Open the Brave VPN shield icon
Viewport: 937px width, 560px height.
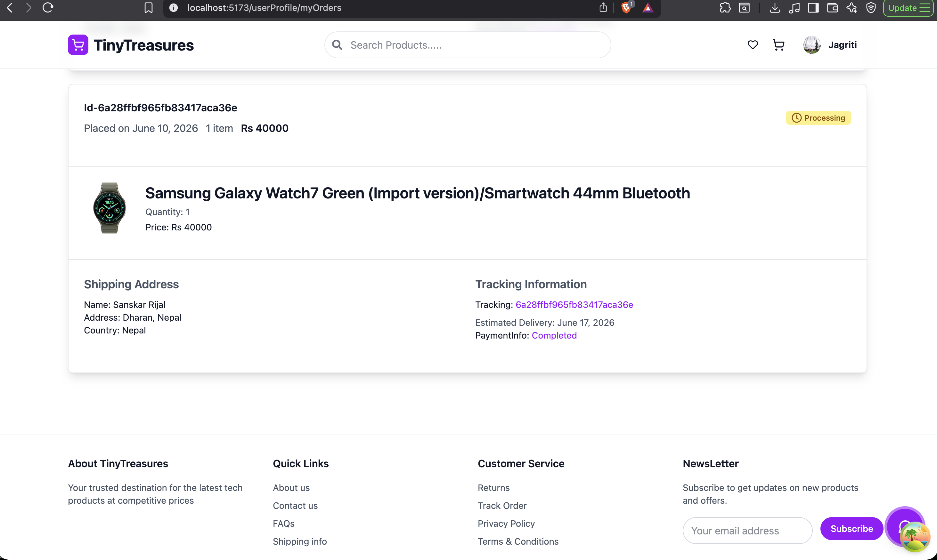(871, 8)
